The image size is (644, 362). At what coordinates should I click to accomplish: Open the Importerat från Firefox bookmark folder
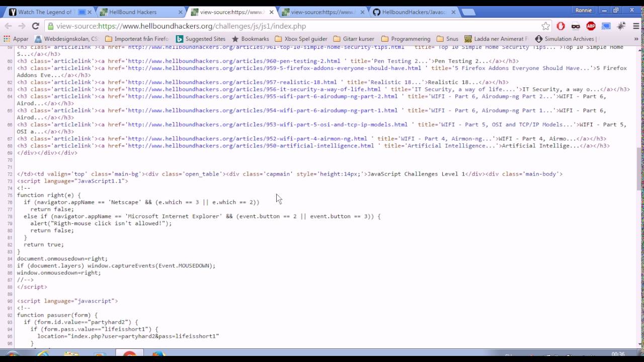pos(137,39)
